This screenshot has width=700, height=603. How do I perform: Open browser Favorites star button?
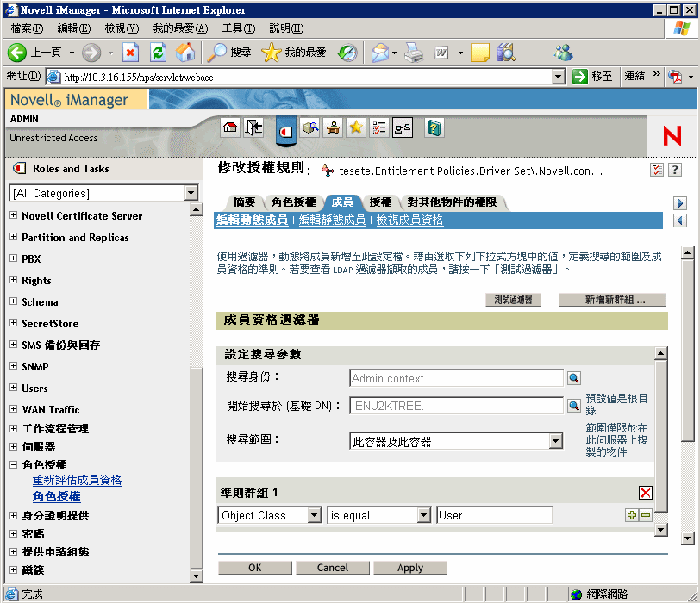[x=294, y=53]
